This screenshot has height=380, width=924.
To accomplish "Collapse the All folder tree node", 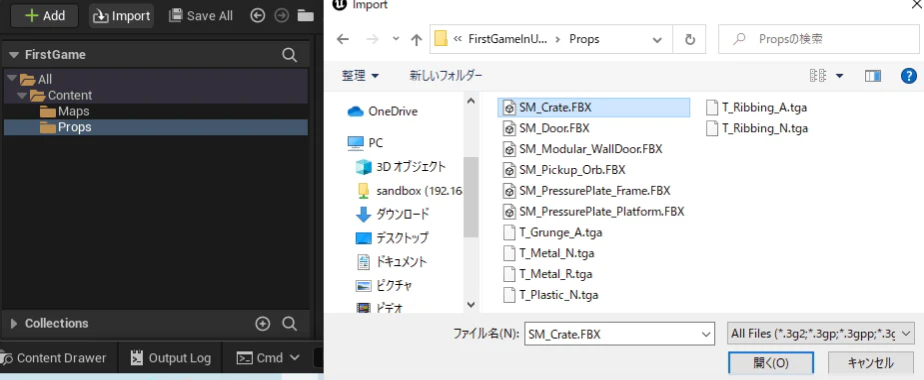I will [x=11, y=78].
